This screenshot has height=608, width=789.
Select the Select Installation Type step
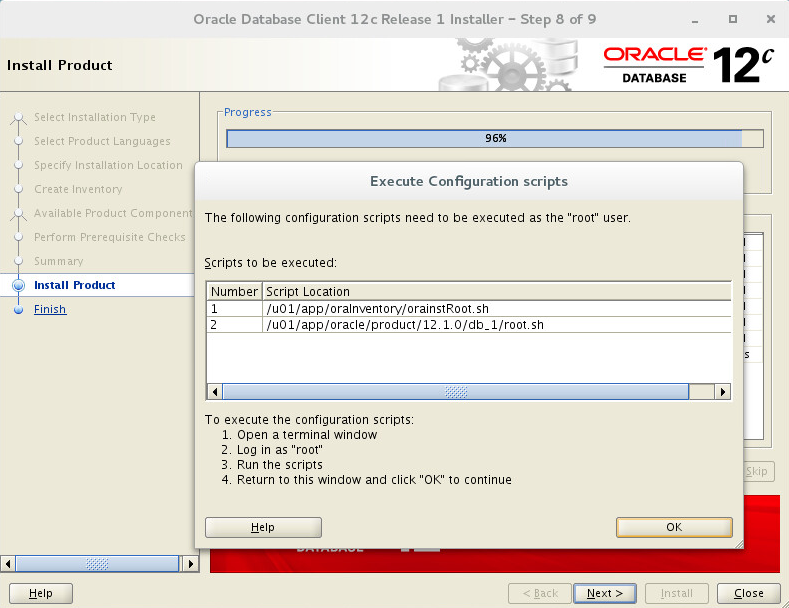[95, 117]
